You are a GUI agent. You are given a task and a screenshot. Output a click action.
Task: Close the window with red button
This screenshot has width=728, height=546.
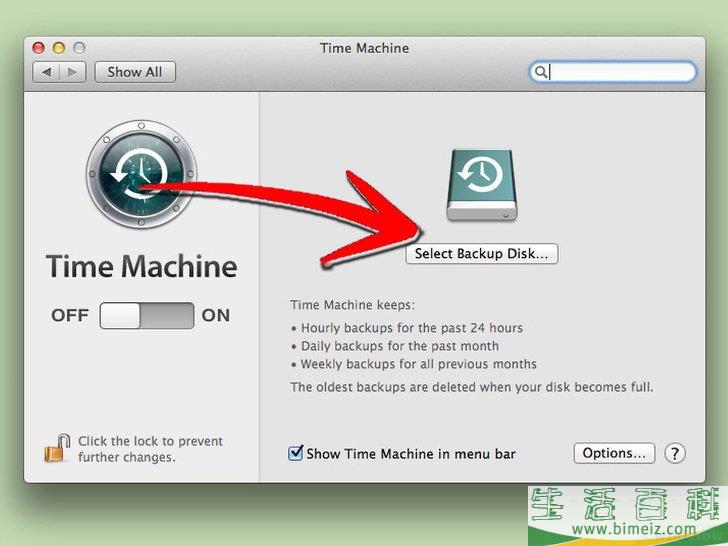click(x=38, y=48)
